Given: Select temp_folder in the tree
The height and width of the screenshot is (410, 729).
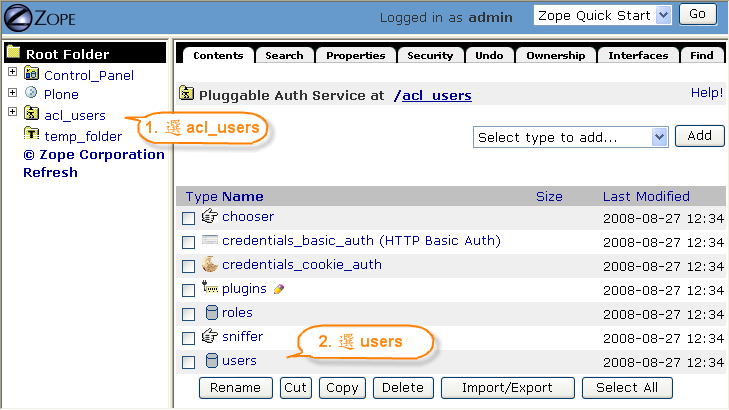Looking at the screenshot, I should (83, 136).
